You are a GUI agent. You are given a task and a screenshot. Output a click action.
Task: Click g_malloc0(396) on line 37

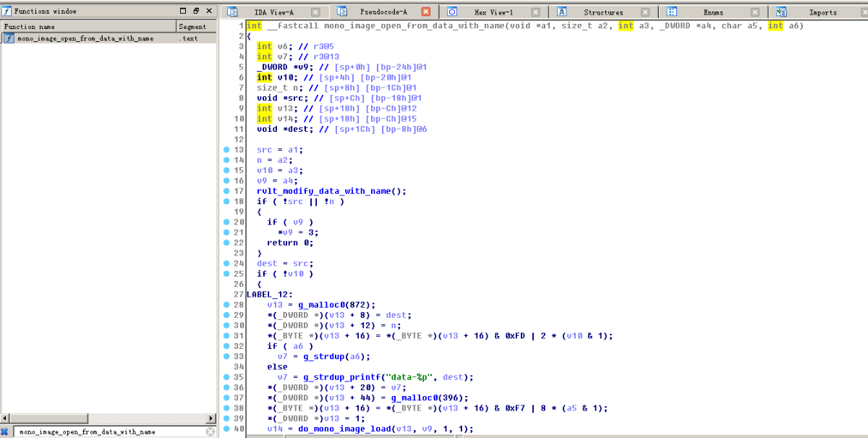tap(430, 397)
